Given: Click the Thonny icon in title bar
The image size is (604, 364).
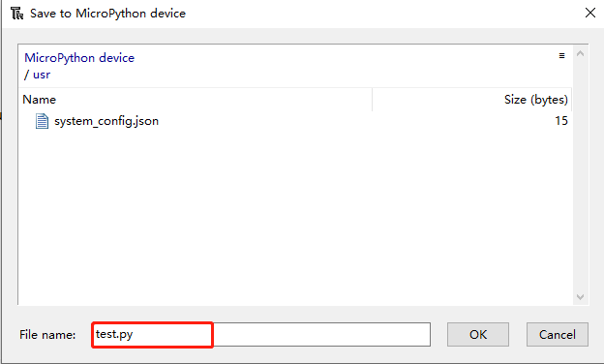Looking at the screenshot, I should click(x=16, y=14).
